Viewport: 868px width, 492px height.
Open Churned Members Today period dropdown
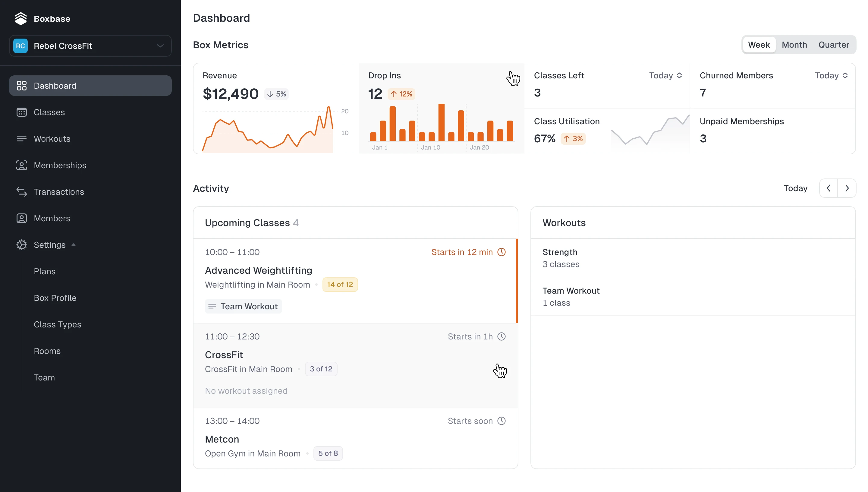click(x=831, y=75)
